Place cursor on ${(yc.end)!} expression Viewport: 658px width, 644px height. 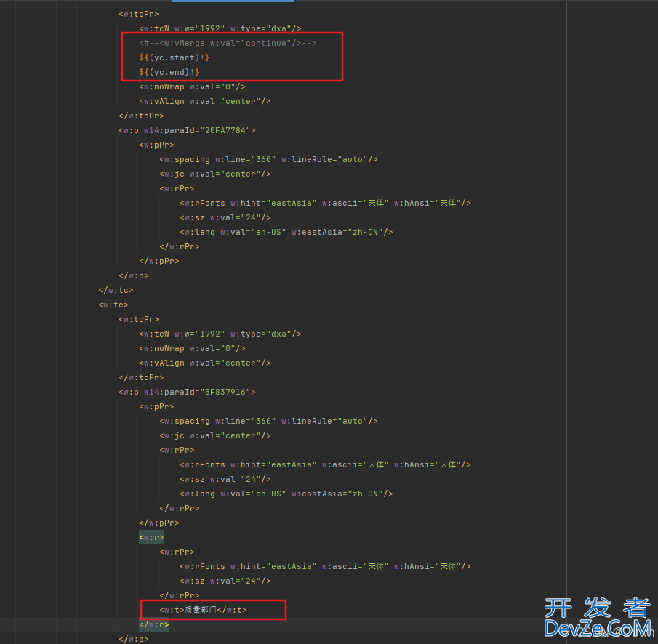click(169, 72)
